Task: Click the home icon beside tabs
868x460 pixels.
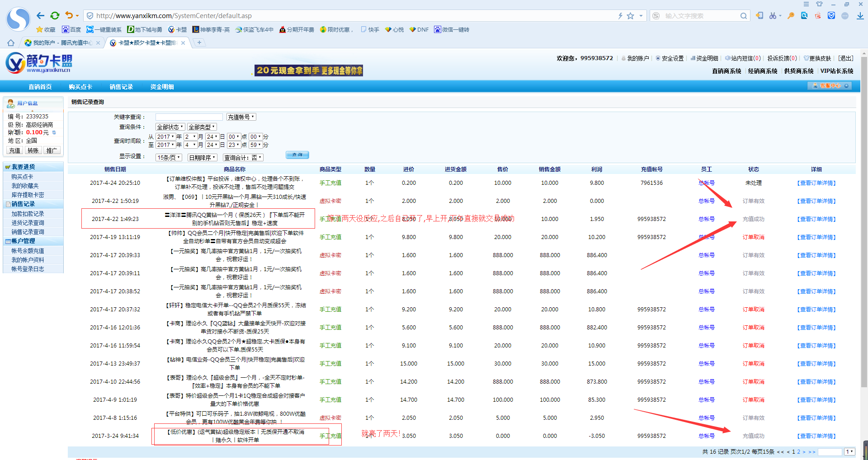Action: pos(10,43)
